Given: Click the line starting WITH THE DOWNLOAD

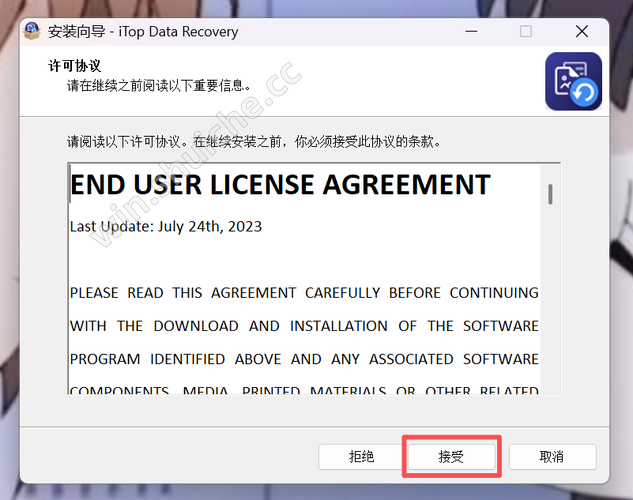Looking at the screenshot, I should click(304, 326).
